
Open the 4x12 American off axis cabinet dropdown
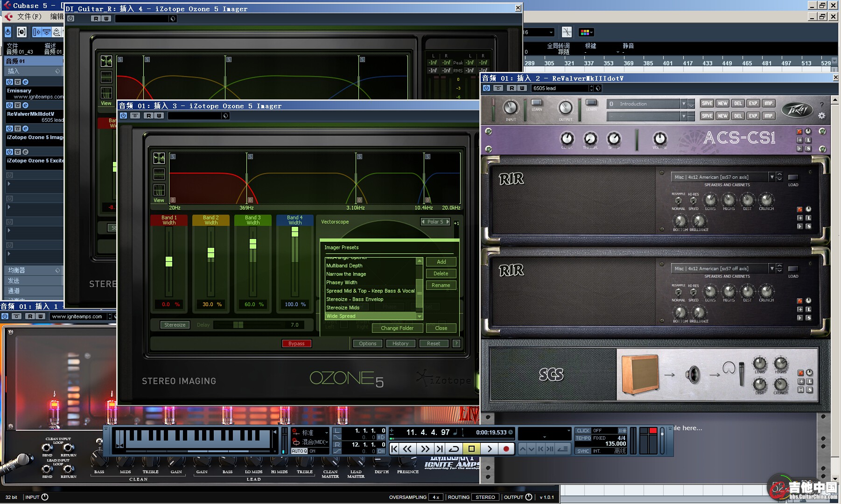point(772,268)
